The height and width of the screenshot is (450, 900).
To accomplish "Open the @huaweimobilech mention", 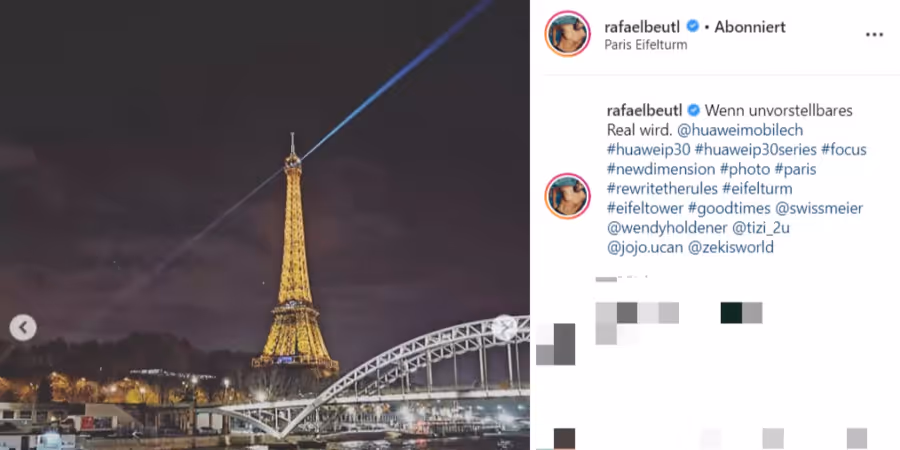I will (x=736, y=130).
